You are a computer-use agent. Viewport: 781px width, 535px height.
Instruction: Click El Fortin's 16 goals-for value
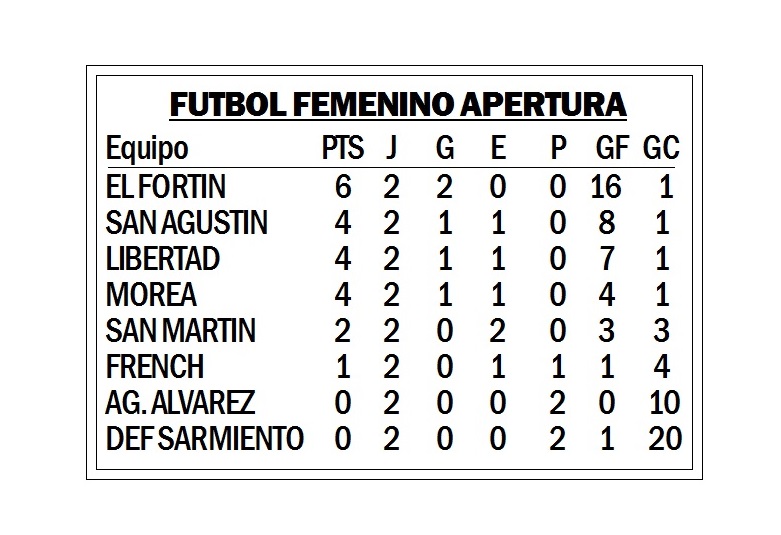click(606, 186)
